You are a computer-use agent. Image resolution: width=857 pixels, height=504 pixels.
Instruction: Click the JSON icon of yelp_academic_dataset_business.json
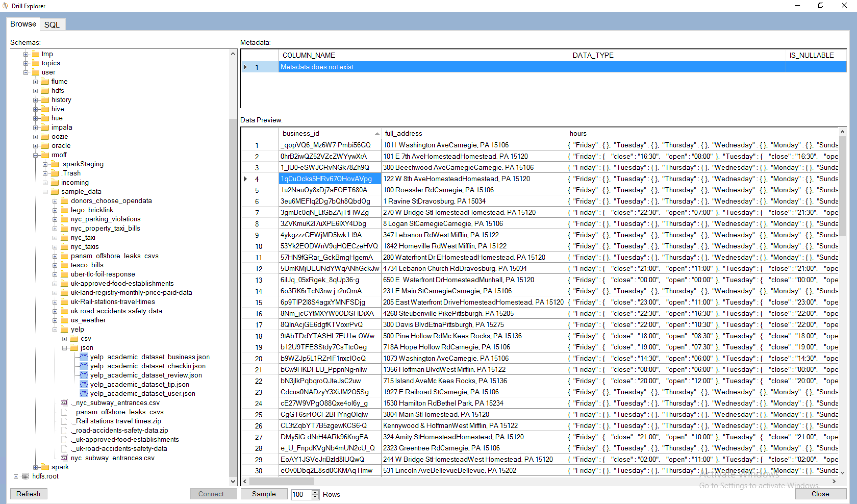(84, 357)
